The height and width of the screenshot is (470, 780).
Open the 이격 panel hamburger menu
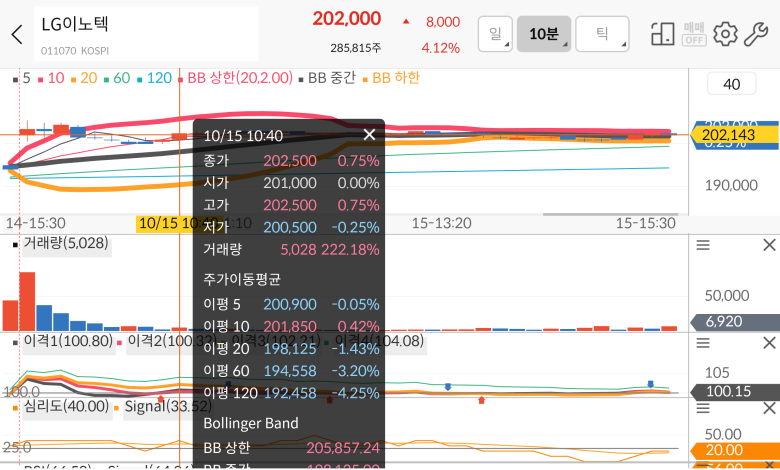[x=703, y=343]
